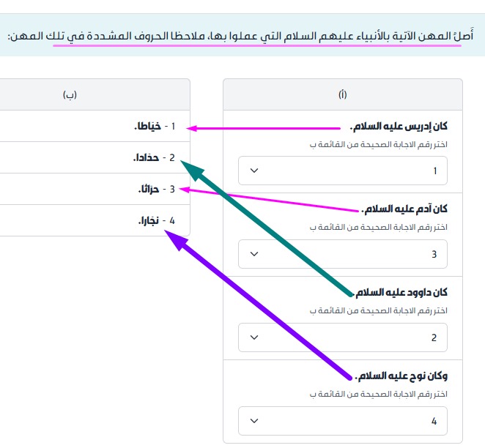Click the question instruction text at top
485x448 pixels.
coord(240,36)
